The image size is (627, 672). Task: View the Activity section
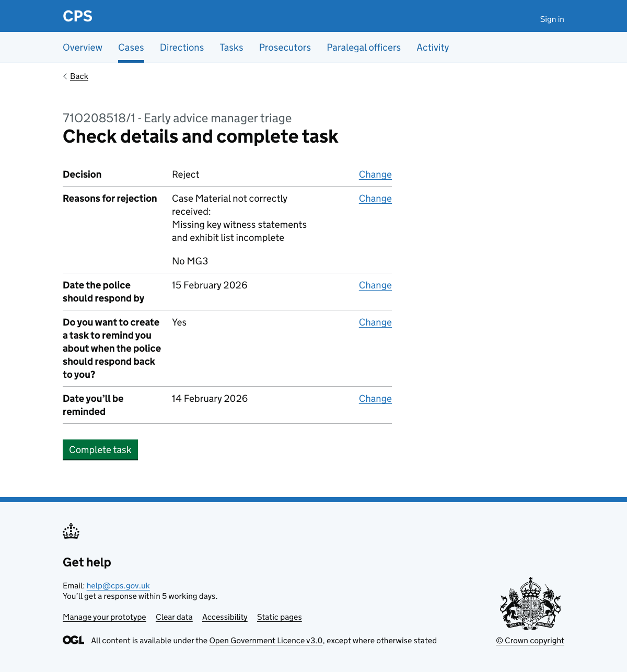[x=432, y=47]
